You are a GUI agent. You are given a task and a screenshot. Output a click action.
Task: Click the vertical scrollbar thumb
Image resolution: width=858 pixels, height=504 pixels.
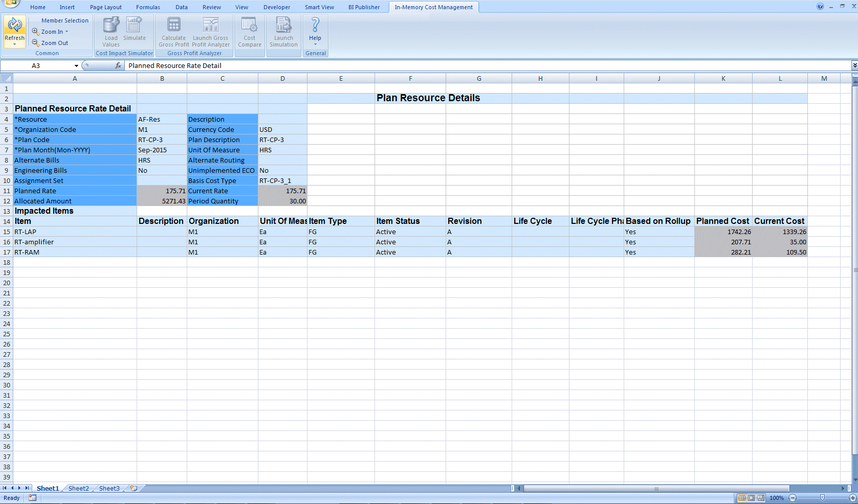point(854,269)
